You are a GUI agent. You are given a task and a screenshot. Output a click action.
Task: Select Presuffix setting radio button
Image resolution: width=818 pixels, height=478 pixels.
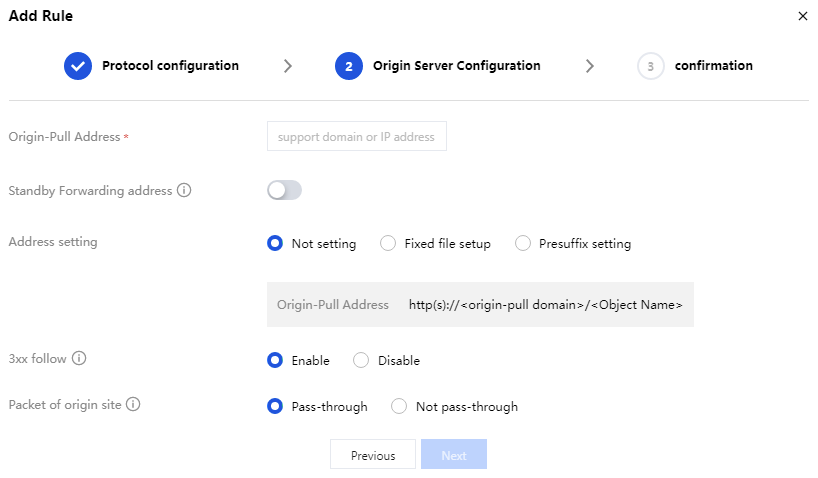click(x=522, y=243)
